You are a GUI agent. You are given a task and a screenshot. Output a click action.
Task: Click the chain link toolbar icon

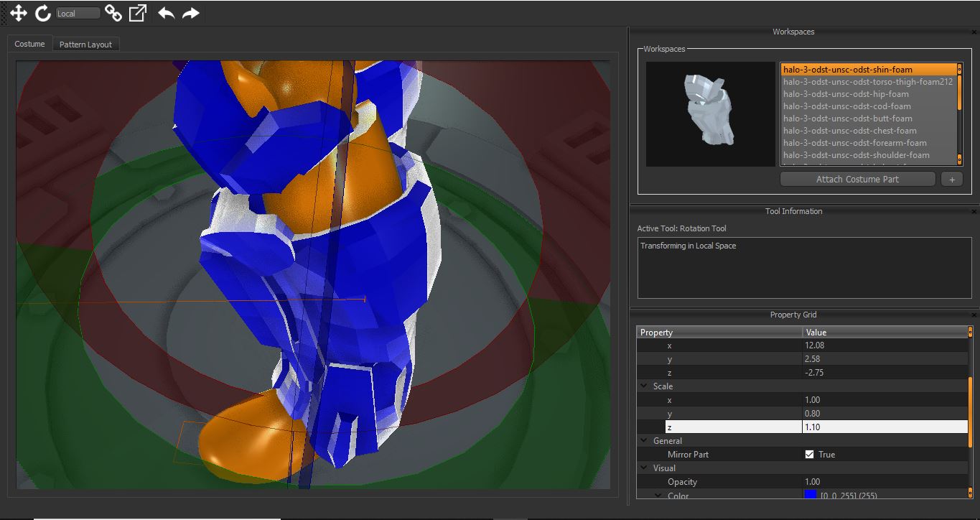coord(113,13)
